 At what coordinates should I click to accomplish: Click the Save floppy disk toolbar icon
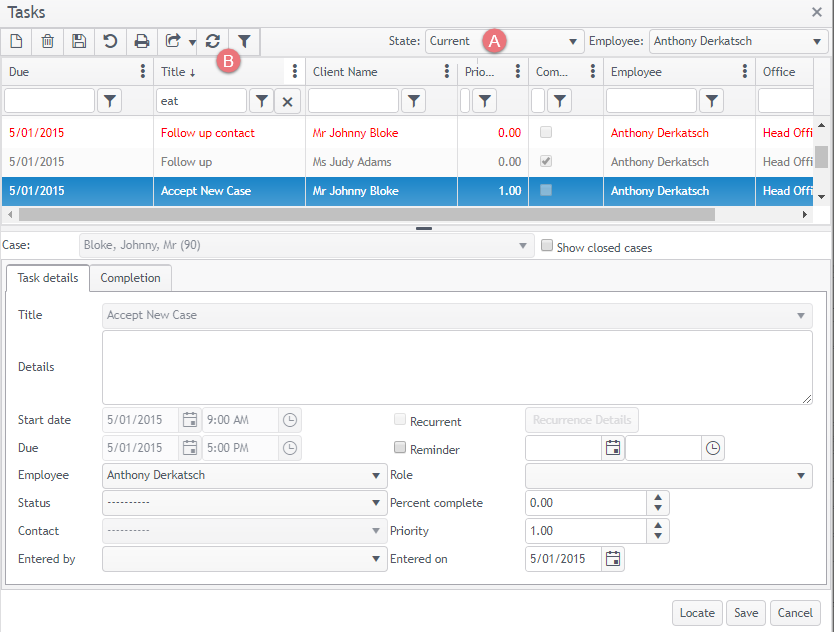pyautogui.click(x=79, y=41)
